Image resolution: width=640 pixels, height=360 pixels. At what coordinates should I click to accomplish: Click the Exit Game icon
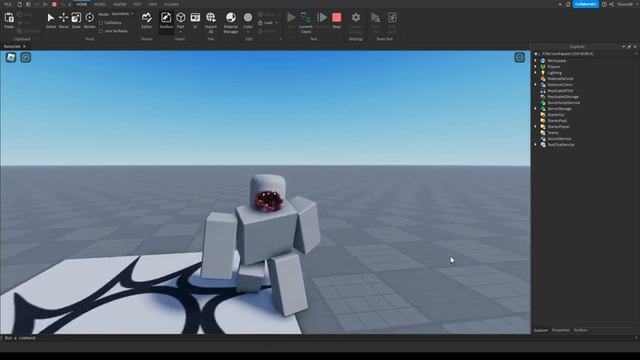[392, 18]
